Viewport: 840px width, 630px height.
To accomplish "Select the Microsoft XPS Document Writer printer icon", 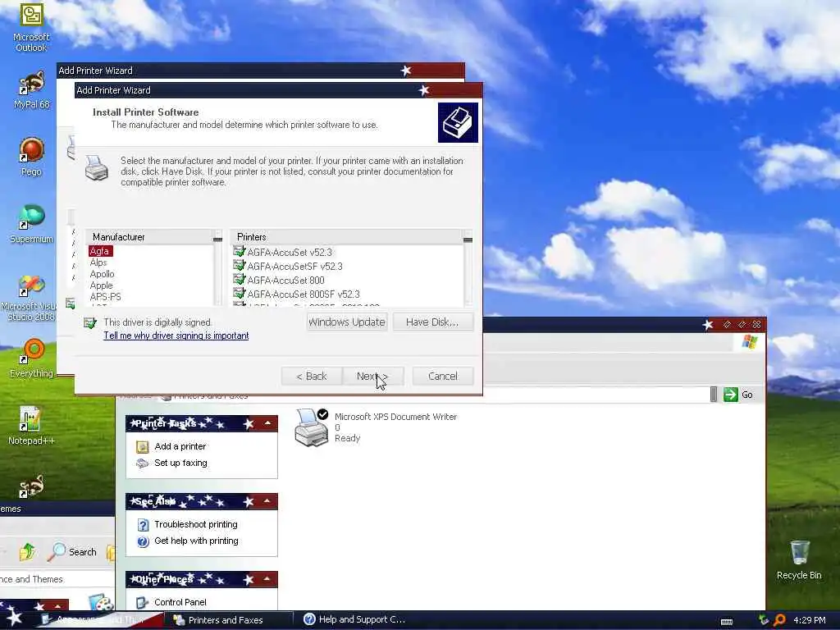I will [311, 427].
